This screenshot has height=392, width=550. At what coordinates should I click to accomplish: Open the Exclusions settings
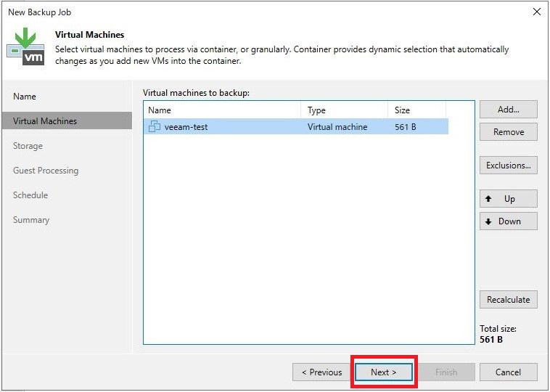(508, 166)
